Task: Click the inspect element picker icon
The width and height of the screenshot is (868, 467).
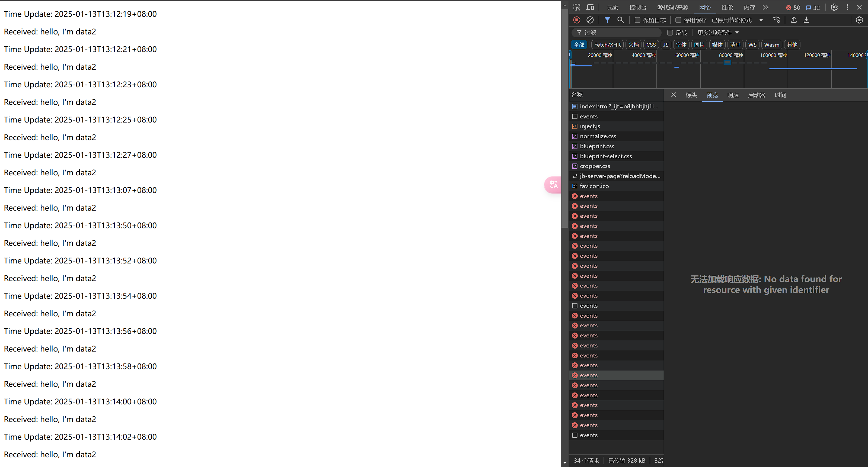Action: (x=577, y=7)
